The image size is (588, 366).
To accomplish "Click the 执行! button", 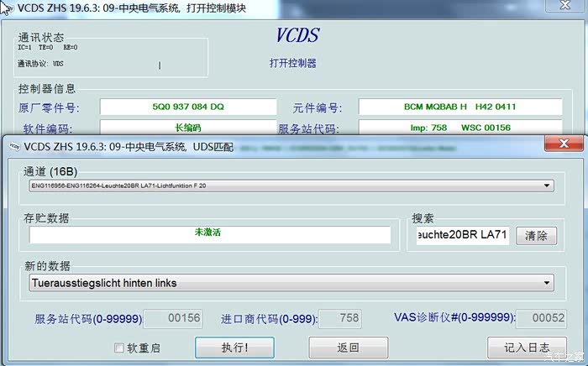I will pyautogui.click(x=234, y=348).
